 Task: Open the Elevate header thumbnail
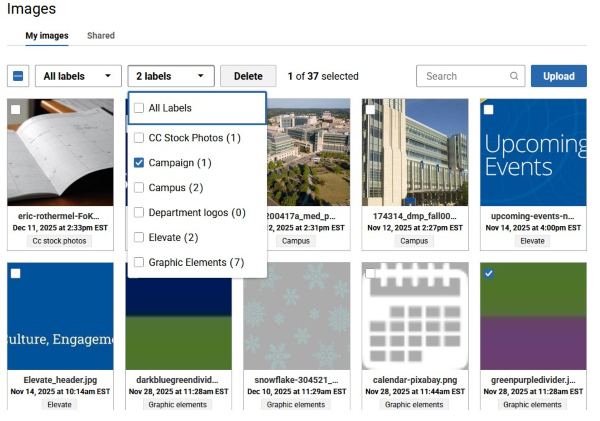(x=60, y=316)
